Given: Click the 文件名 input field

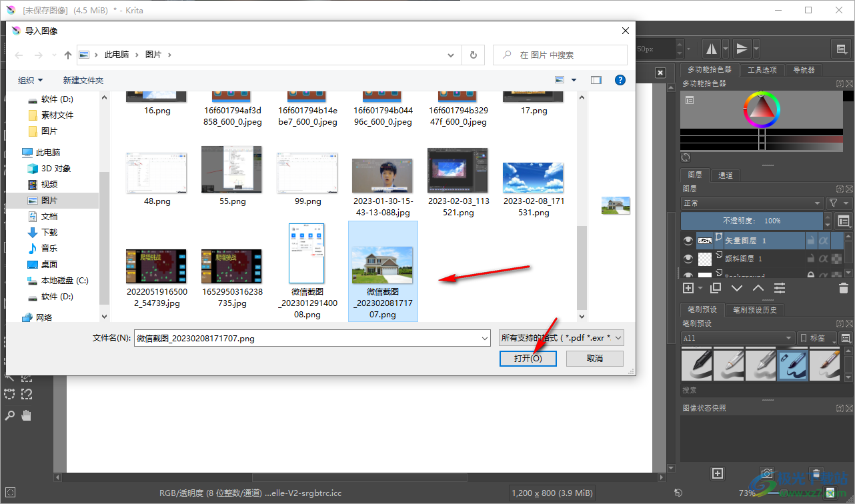Looking at the screenshot, I should pyautogui.click(x=307, y=338).
